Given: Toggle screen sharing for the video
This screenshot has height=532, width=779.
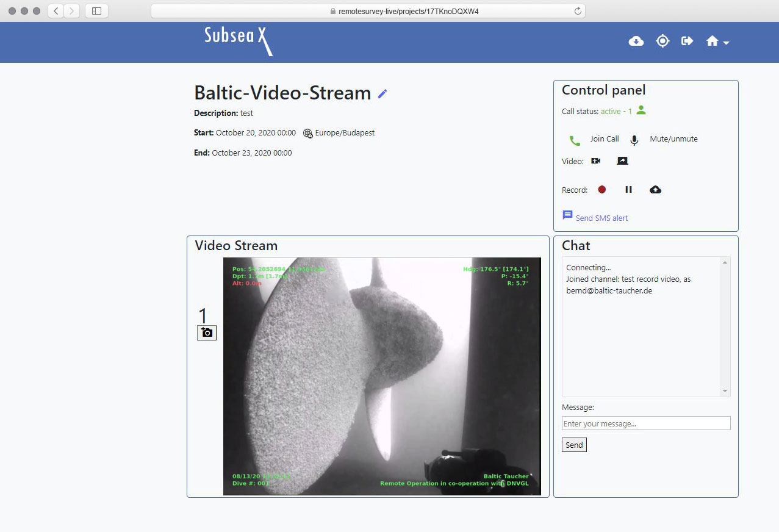Looking at the screenshot, I should point(623,160).
